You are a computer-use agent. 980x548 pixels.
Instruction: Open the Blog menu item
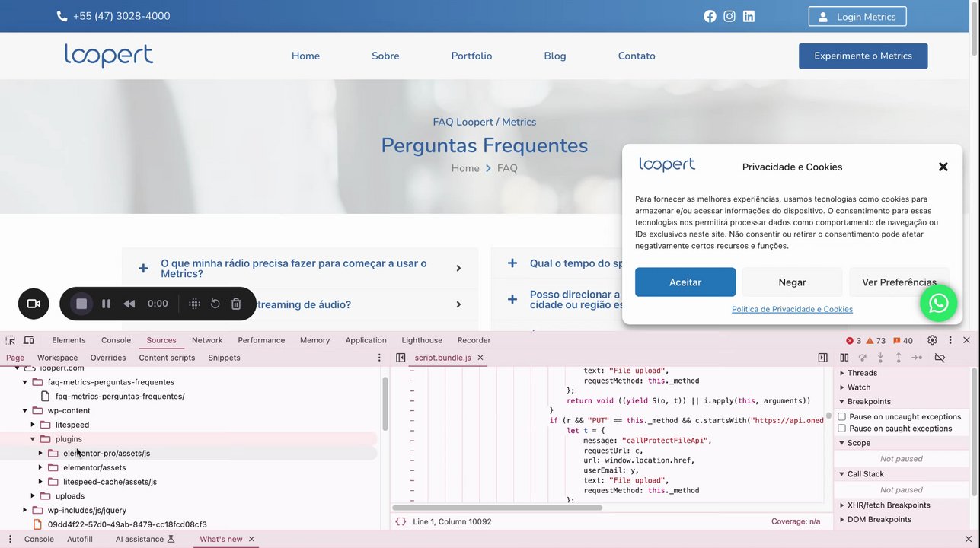pos(555,56)
